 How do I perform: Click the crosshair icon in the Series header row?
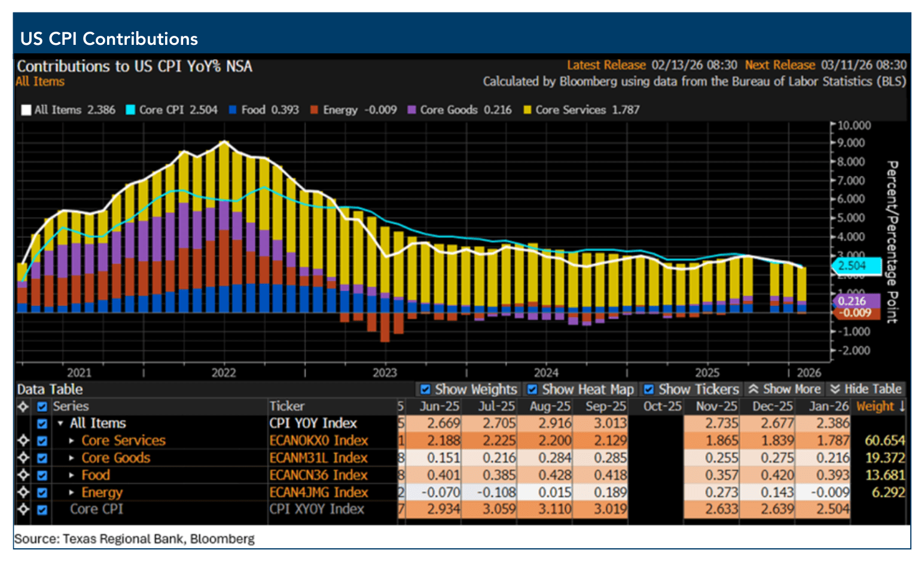tap(23, 407)
